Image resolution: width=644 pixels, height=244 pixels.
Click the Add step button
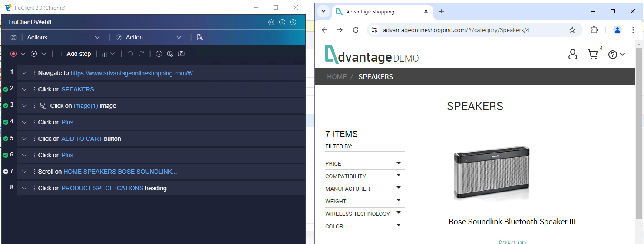74,54
